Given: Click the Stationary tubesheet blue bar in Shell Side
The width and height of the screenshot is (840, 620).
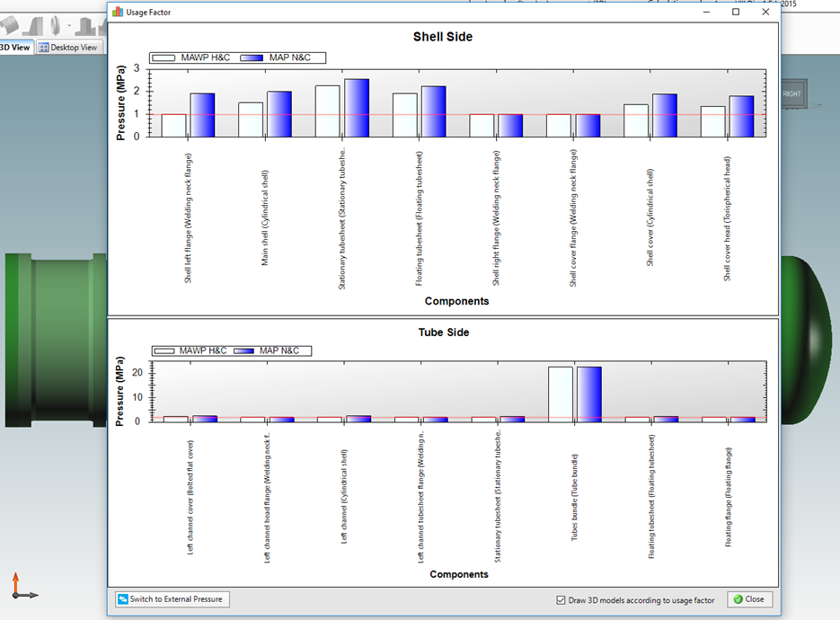Looking at the screenshot, I should [357, 108].
